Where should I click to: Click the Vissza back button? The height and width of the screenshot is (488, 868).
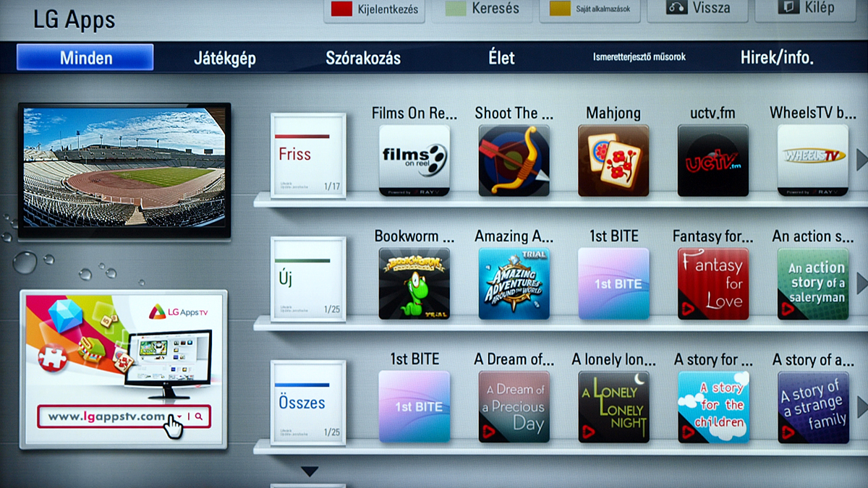698,9
